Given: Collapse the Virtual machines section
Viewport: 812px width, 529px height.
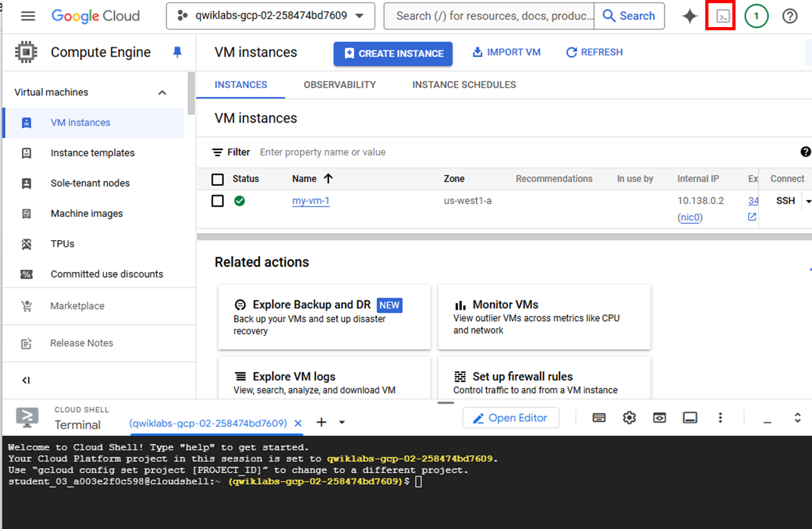Looking at the screenshot, I should point(163,92).
